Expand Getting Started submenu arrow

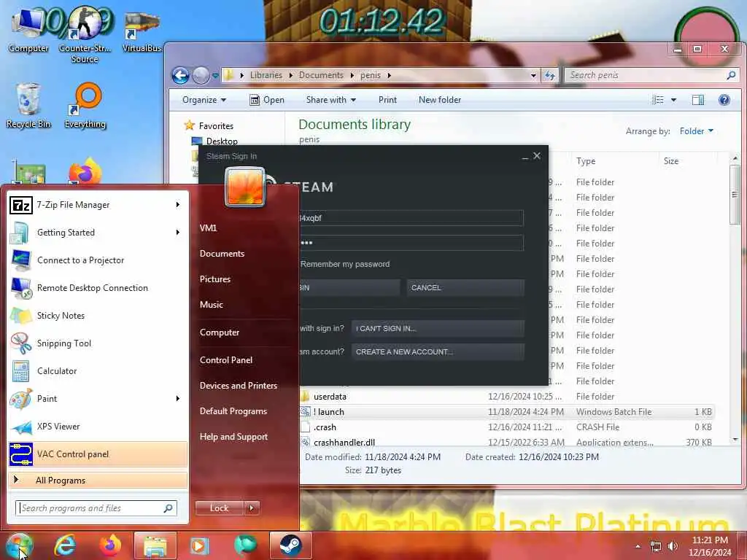178,233
